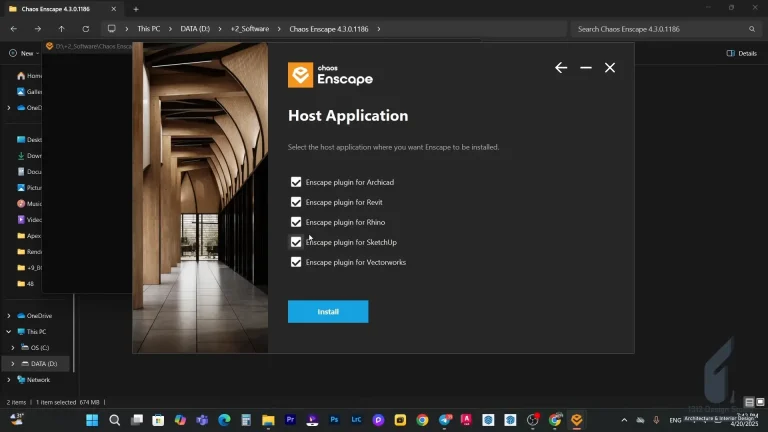768x432 pixels.
Task: Expand chevron after +2_Software breadcrumb
Action: point(279,29)
